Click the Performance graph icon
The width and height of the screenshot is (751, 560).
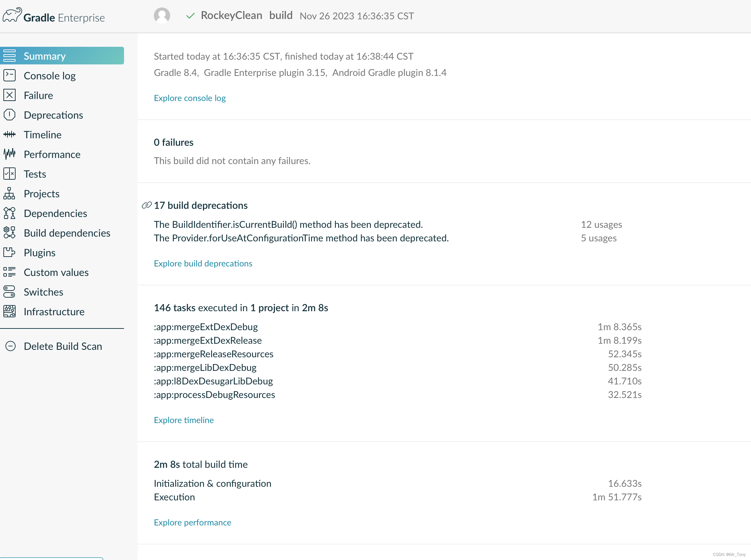click(9, 154)
